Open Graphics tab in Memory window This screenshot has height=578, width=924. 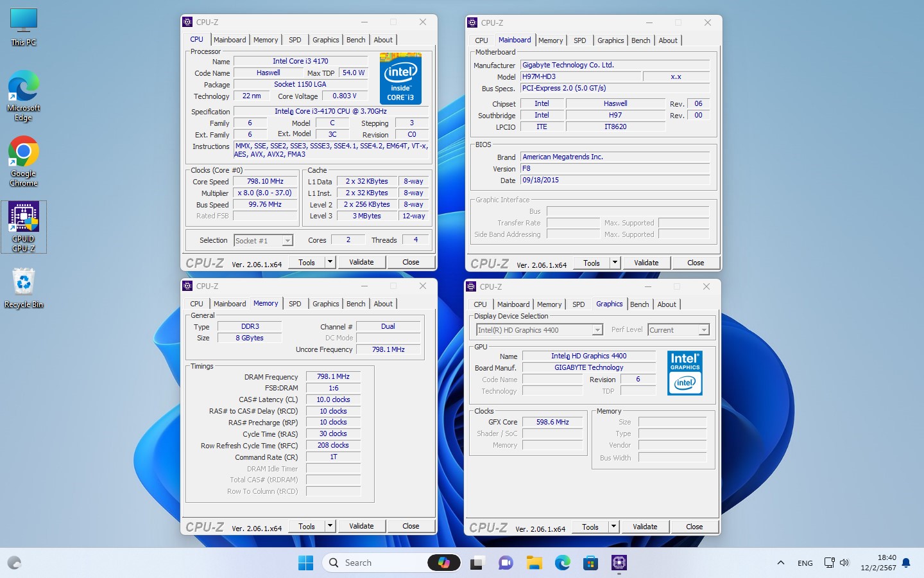(x=325, y=304)
